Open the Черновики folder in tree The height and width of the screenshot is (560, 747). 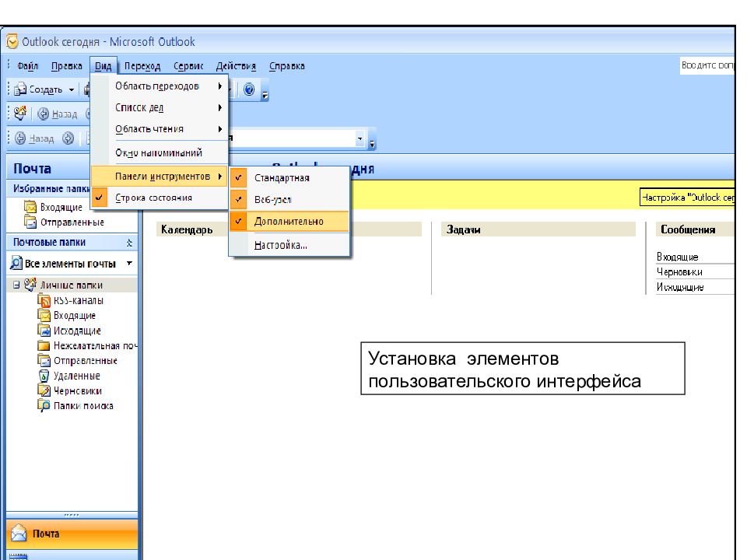[x=77, y=391]
